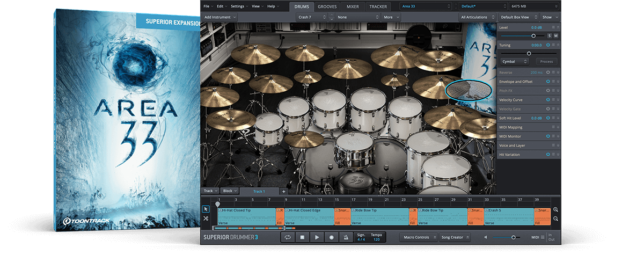Toggle MIDI Monitor power button

(x=548, y=136)
